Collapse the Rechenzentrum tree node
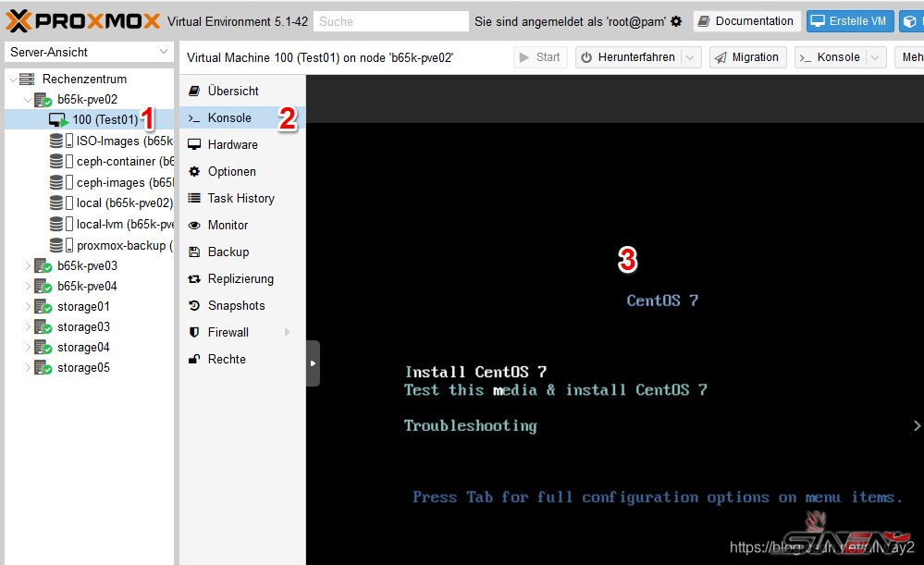This screenshot has width=924, height=565. pos(13,80)
